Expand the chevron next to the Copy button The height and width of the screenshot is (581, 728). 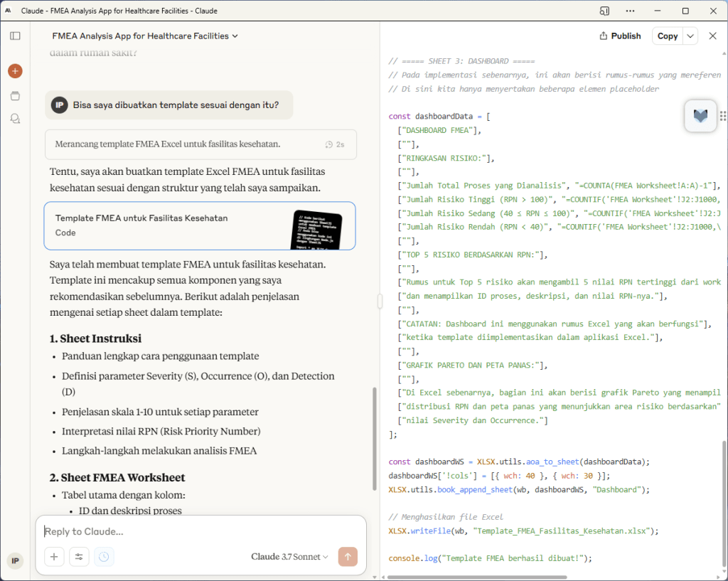tap(690, 36)
